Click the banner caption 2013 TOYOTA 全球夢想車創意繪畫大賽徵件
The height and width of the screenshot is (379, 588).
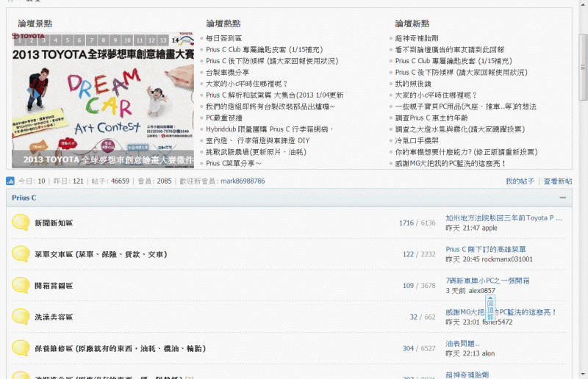click(x=108, y=159)
